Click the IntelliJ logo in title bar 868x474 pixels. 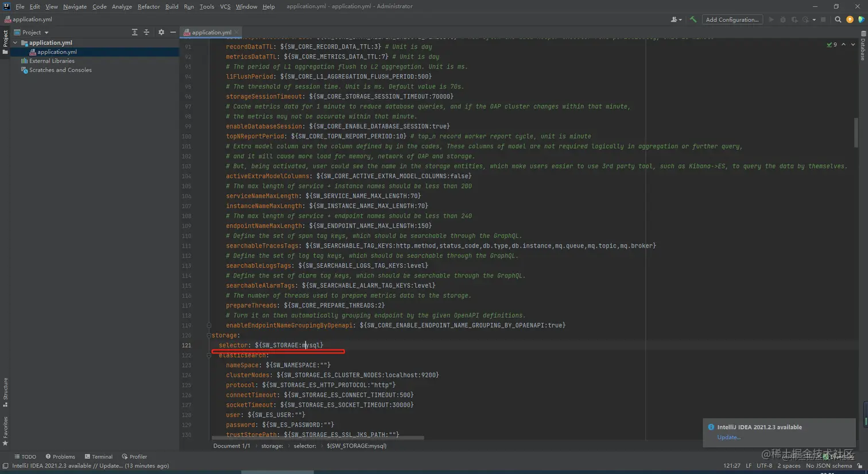click(6, 6)
